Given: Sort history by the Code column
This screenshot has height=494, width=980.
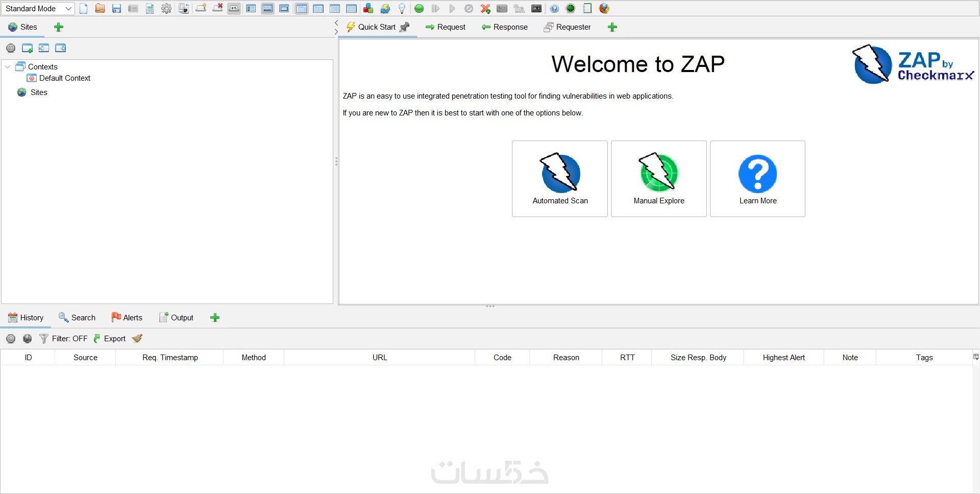Looking at the screenshot, I should pos(502,358).
